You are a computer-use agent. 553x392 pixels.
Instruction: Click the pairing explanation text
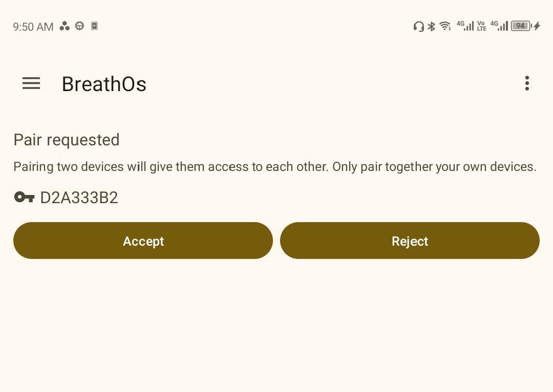click(275, 166)
